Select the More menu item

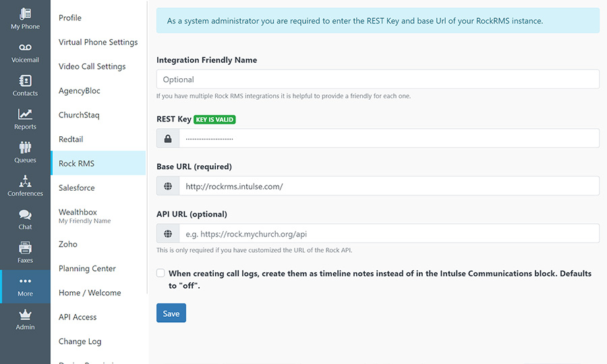[x=25, y=286]
